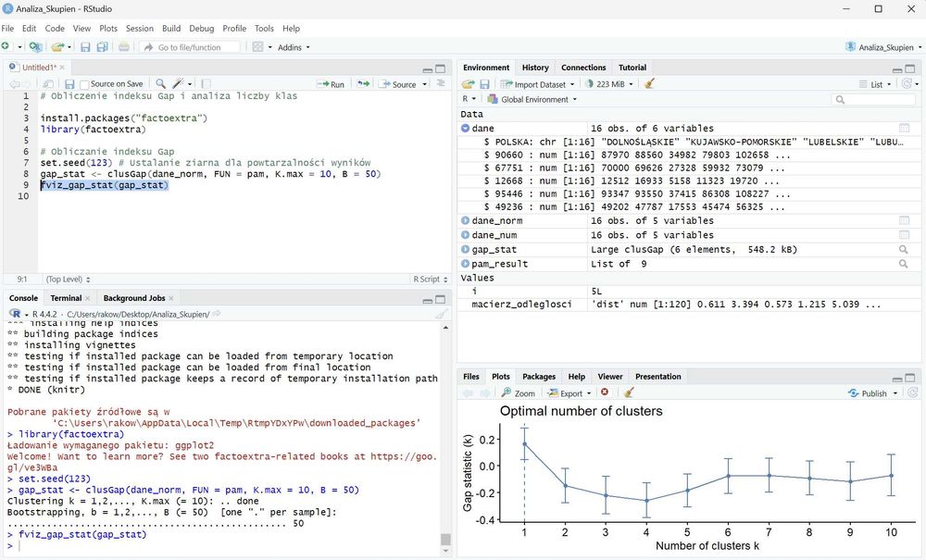The image size is (926, 560).
Task: Clear all plots broom icon
Action: [629, 392]
